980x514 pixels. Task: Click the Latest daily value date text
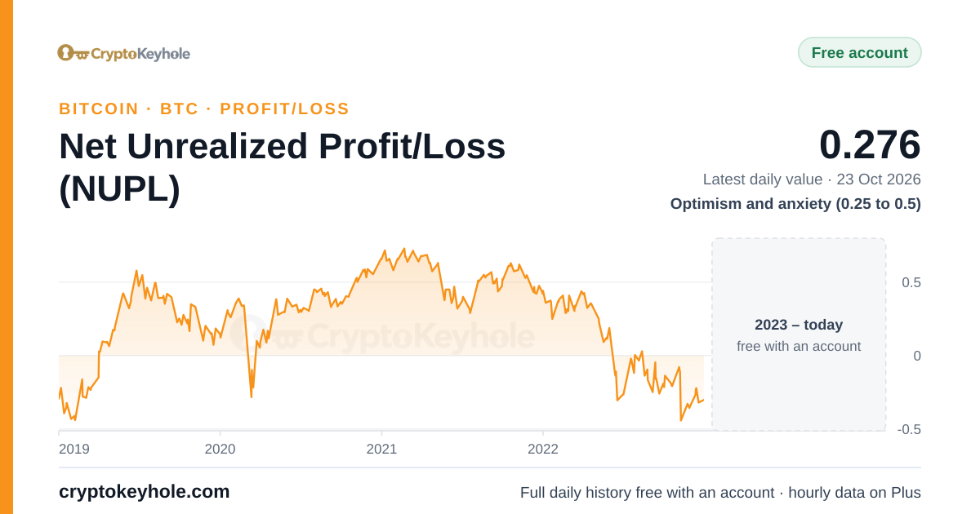[x=812, y=179]
